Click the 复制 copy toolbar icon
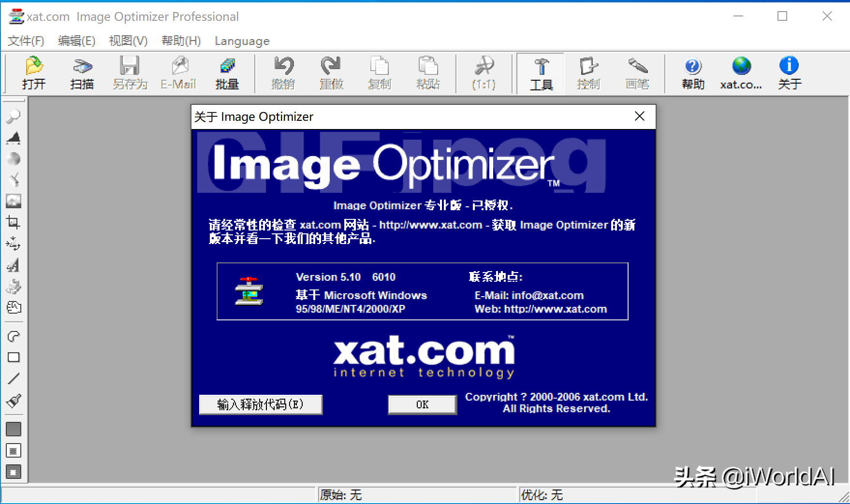The height and width of the screenshot is (504, 850). (380, 73)
